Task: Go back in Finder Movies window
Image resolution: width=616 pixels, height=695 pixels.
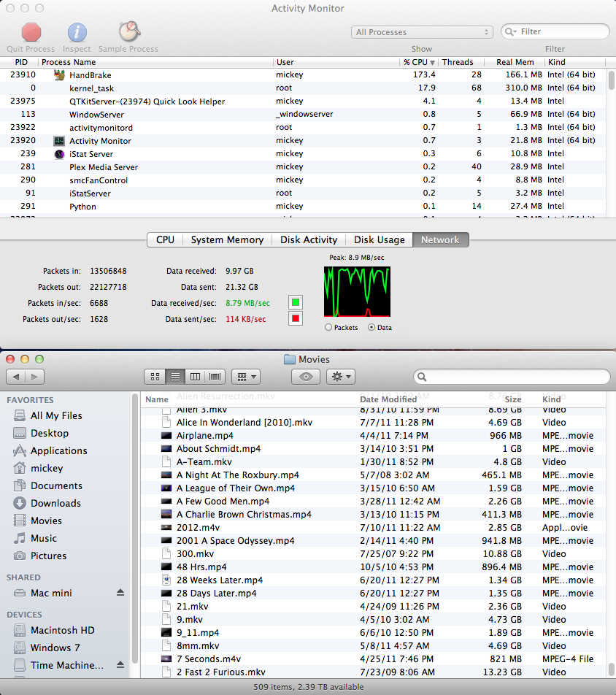Action: (x=16, y=377)
